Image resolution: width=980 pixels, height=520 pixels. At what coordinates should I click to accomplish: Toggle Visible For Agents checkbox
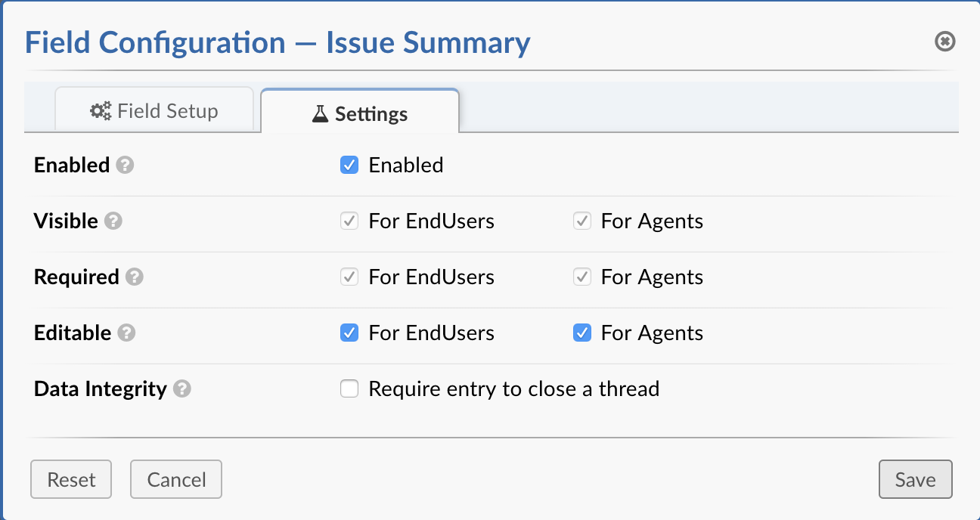(582, 221)
